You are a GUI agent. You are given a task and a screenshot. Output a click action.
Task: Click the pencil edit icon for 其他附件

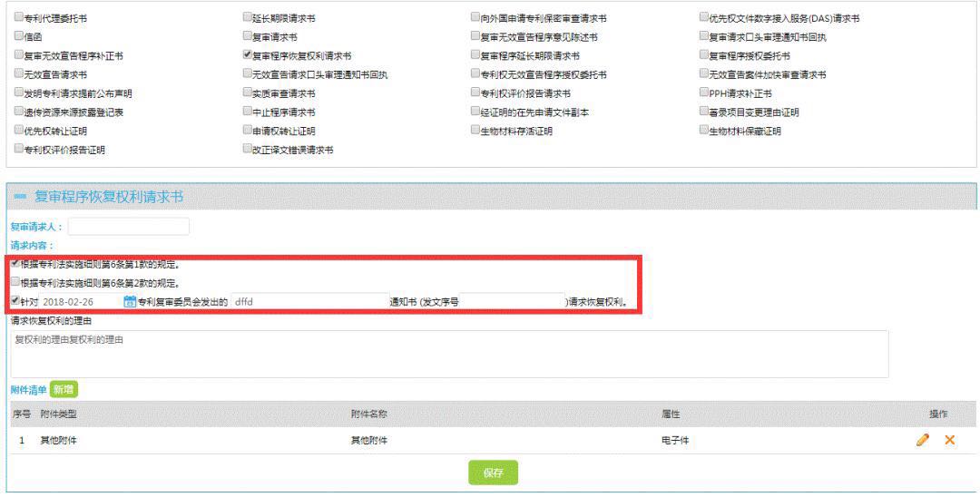(923, 440)
